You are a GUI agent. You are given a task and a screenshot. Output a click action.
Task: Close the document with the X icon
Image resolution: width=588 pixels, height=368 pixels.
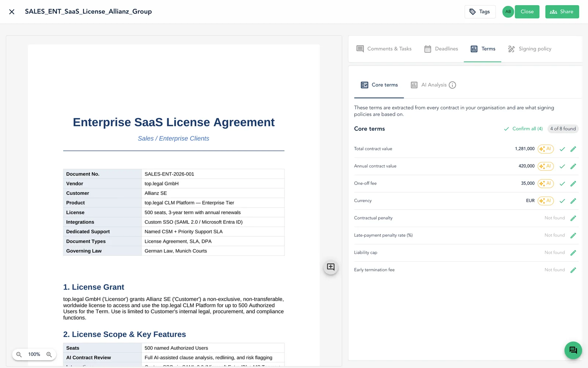[x=12, y=12]
